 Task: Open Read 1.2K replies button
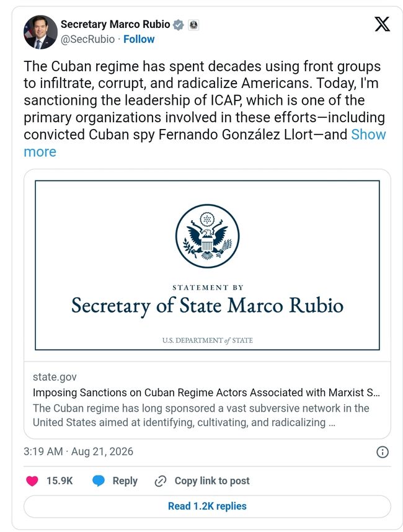pyautogui.click(x=207, y=506)
